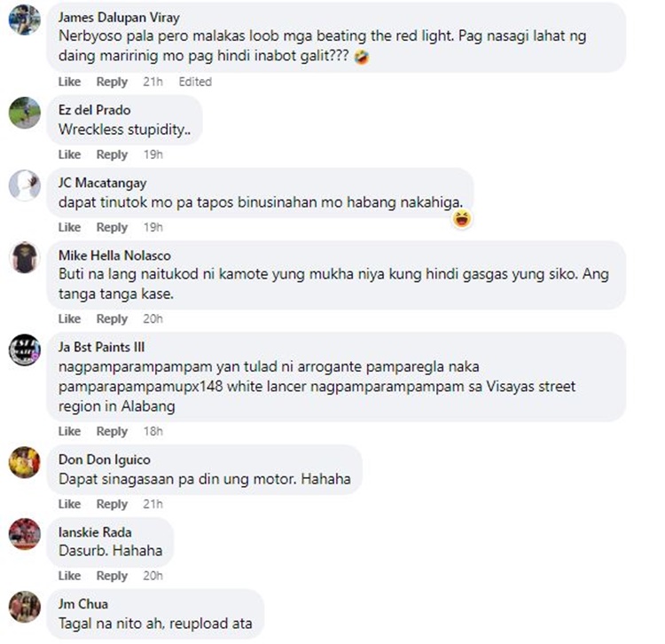Open Ez del Prado's avatar

point(25,113)
